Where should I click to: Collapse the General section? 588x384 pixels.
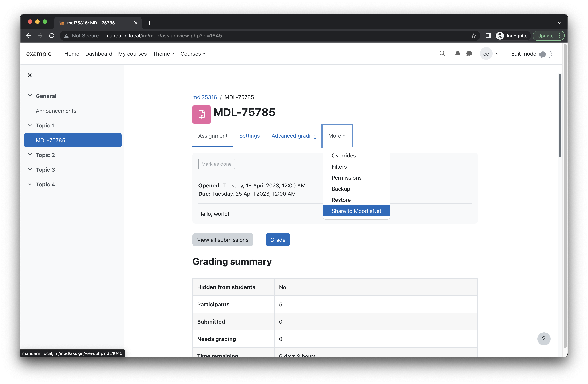point(30,96)
